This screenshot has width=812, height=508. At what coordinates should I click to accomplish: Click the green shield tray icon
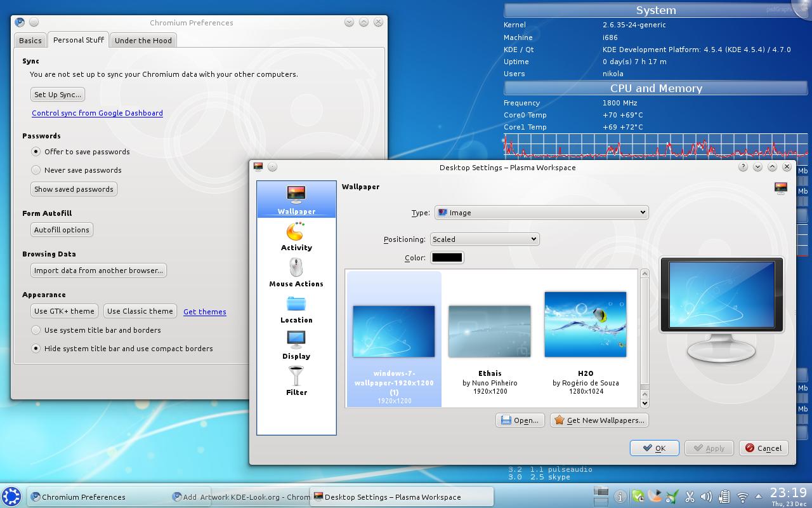[638, 497]
